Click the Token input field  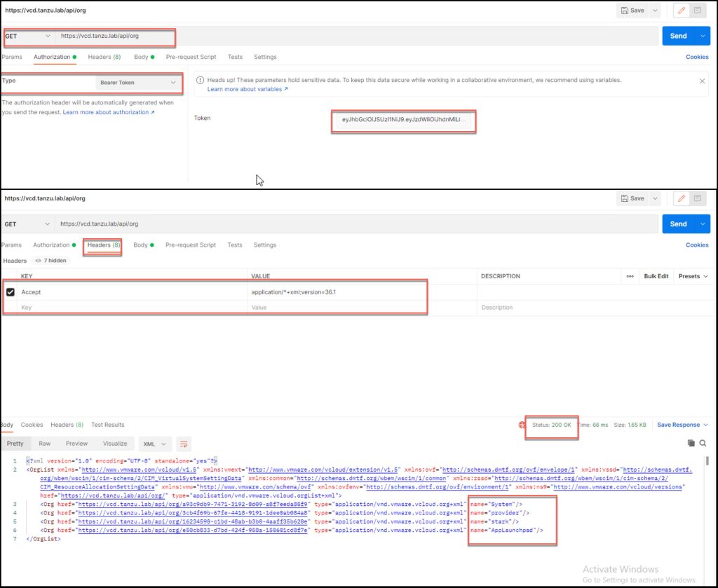point(404,119)
